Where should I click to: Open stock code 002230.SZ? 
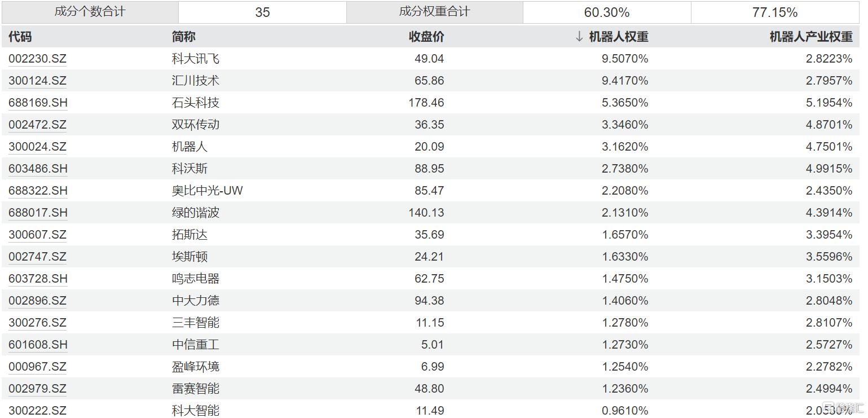[37, 59]
